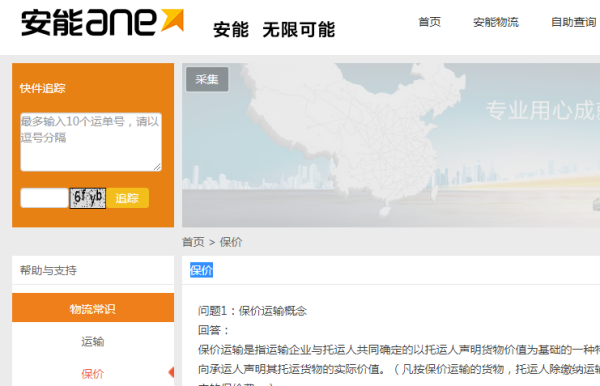The height and width of the screenshot is (386, 600).
Task: Open the 保价 sidebar item
Action: pyautogui.click(x=93, y=373)
